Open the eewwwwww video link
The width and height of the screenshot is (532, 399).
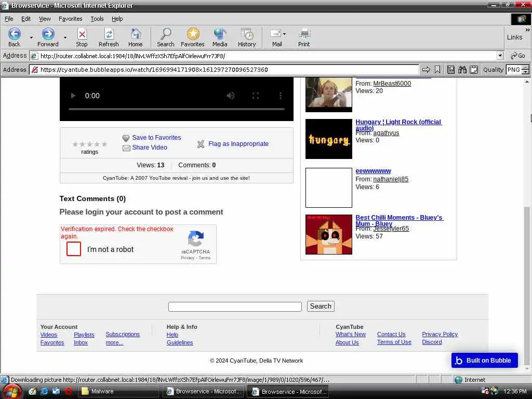373,171
